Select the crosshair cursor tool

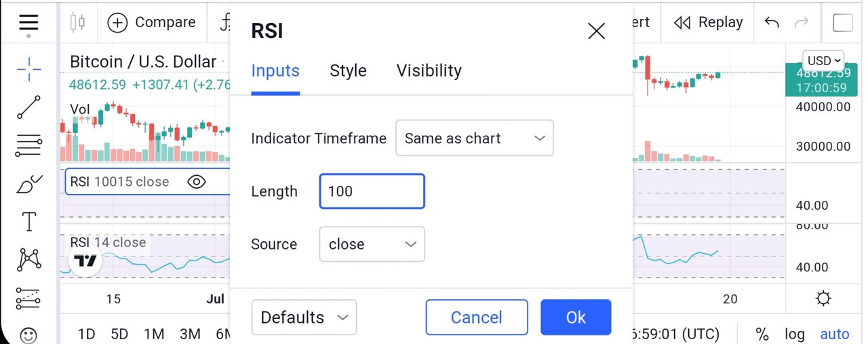point(29,69)
